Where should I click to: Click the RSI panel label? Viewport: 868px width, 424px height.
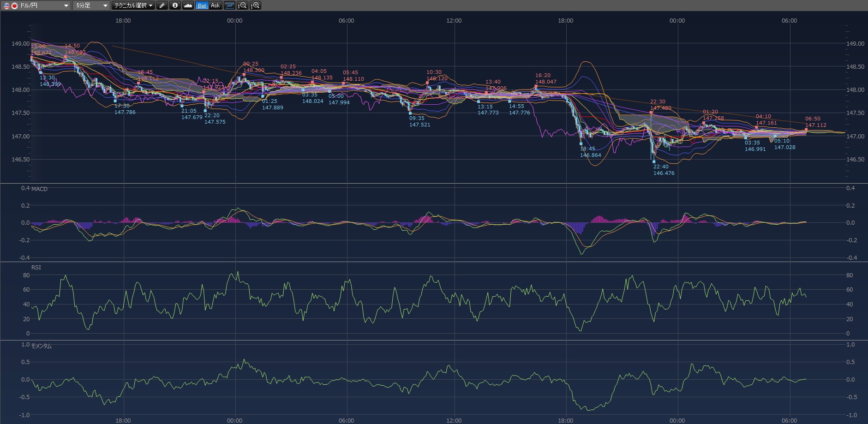pos(36,268)
